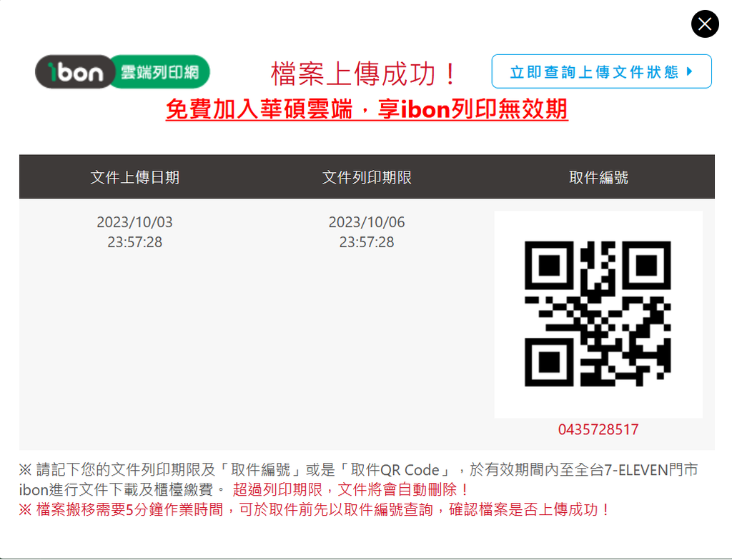Click the ibon logo
Viewport: 732px width, 560px height.
click(x=76, y=72)
